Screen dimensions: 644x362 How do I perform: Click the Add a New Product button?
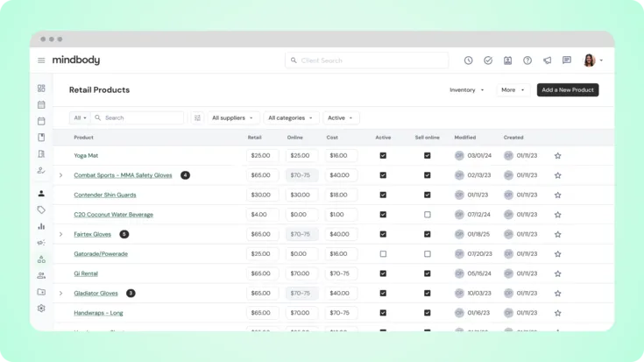[x=568, y=90]
